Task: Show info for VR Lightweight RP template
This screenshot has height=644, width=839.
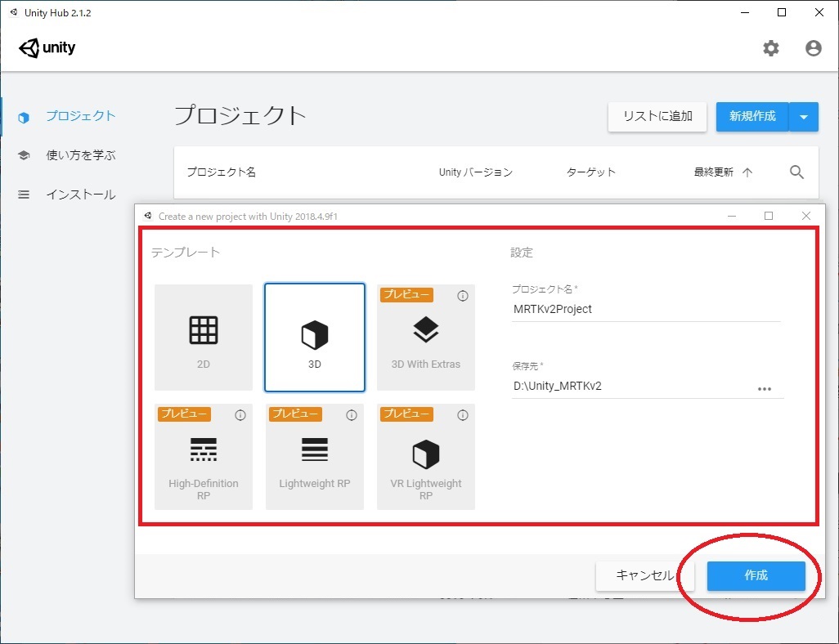Action: [463, 415]
